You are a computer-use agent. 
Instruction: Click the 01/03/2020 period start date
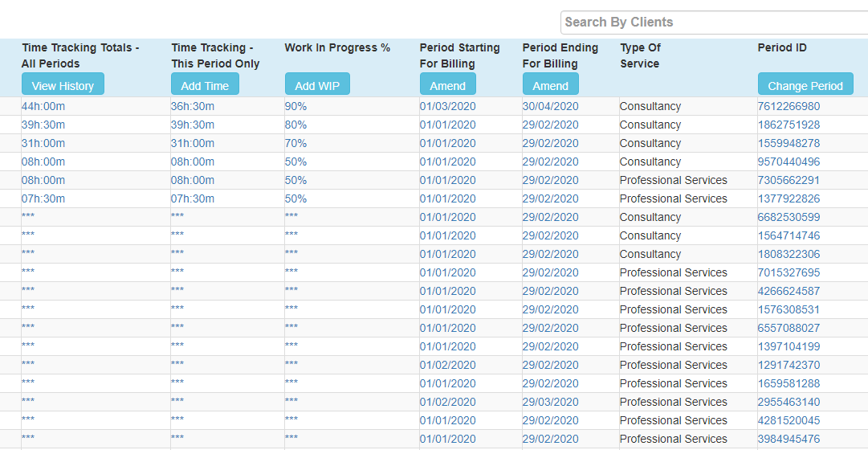[447, 106]
